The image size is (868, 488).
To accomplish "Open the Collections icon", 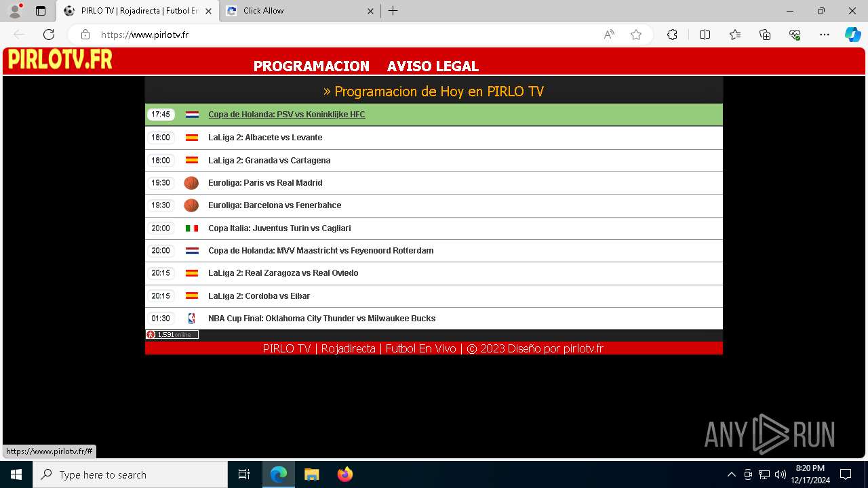I will pyautogui.click(x=765, y=35).
